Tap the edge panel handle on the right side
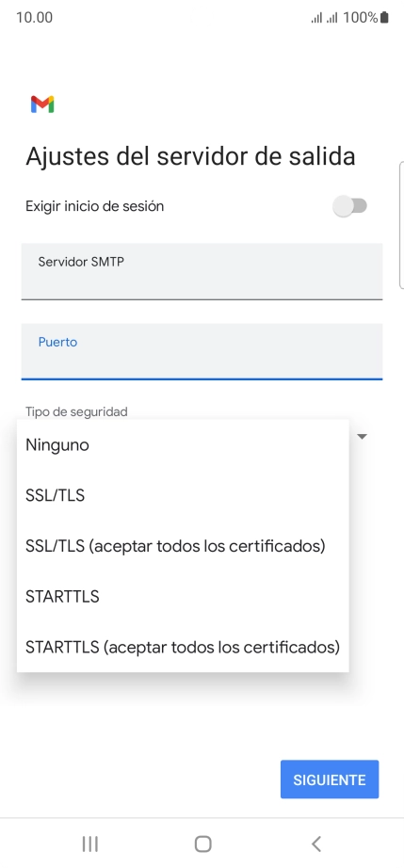404x868 pixels. 401,225
